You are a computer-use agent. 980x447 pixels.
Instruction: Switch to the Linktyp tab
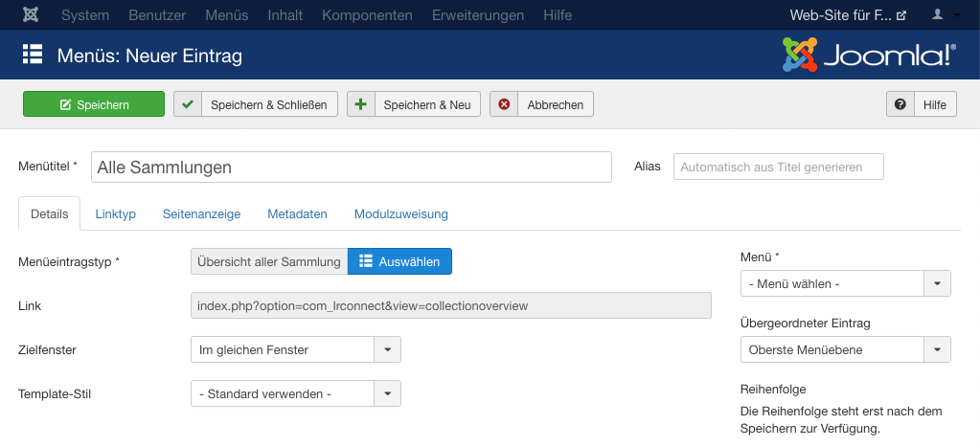coord(116,213)
